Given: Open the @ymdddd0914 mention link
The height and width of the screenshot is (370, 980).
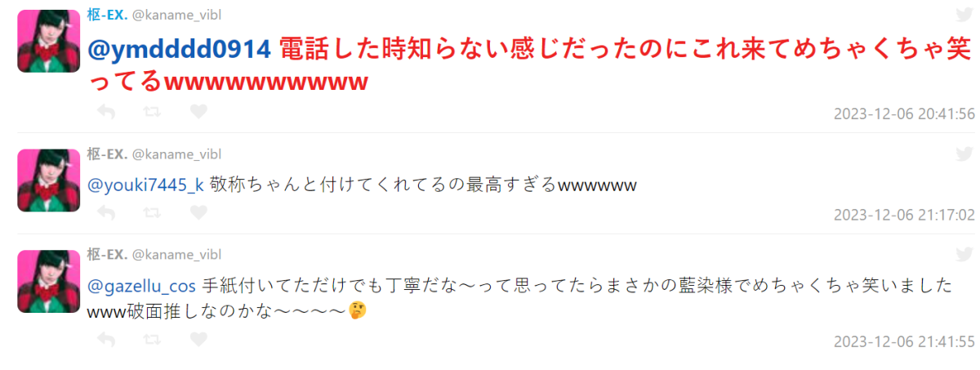Looking at the screenshot, I should tap(179, 49).
